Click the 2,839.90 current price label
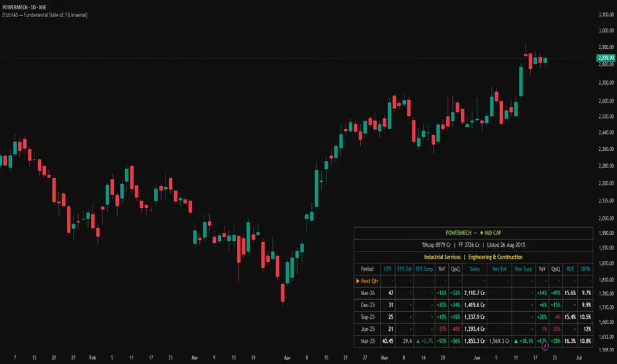The image size is (617, 364). click(x=606, y=58)
